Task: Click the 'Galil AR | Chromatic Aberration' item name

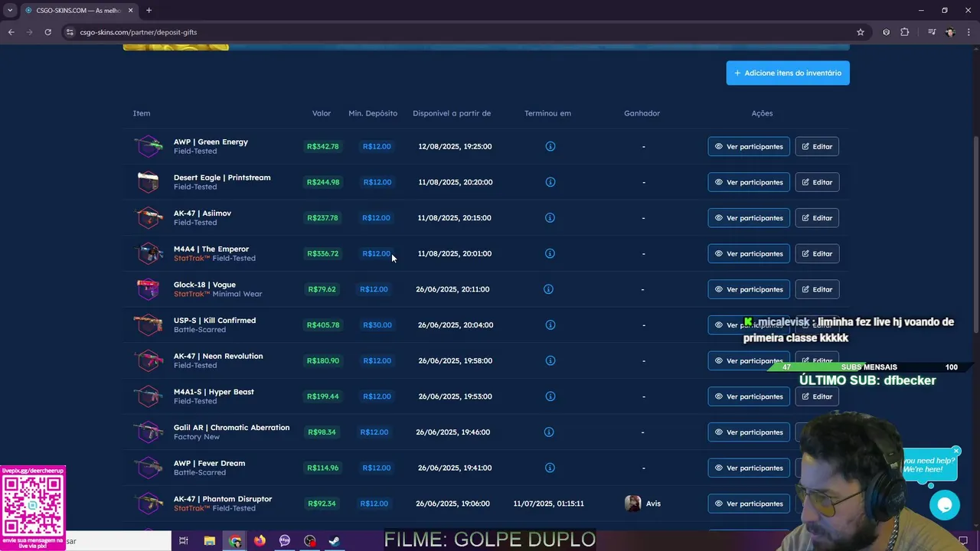Action: (231, 428)
